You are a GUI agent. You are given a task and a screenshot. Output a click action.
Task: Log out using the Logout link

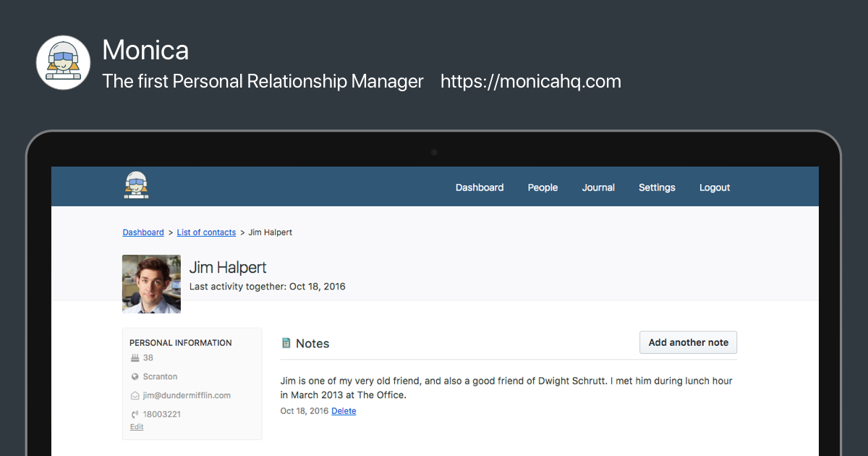coord(715,187)
